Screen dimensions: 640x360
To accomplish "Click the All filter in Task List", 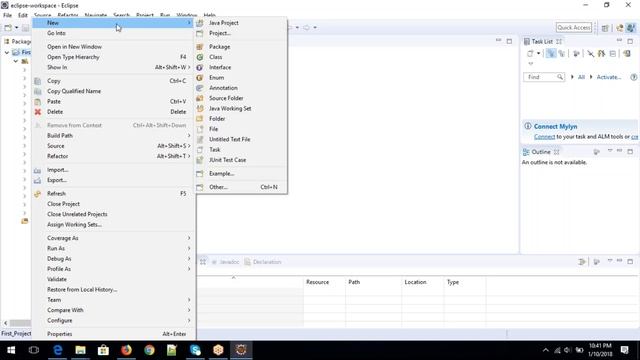I will coord(581,77).
